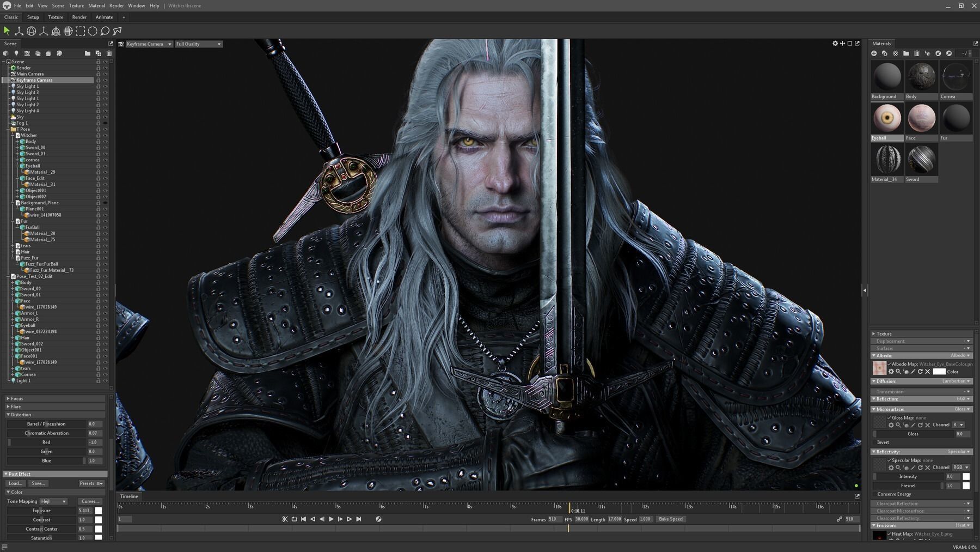Click the new folder icon in Materials panel
The width and height of the screenshot is (980, 552).
coord(906,53)
